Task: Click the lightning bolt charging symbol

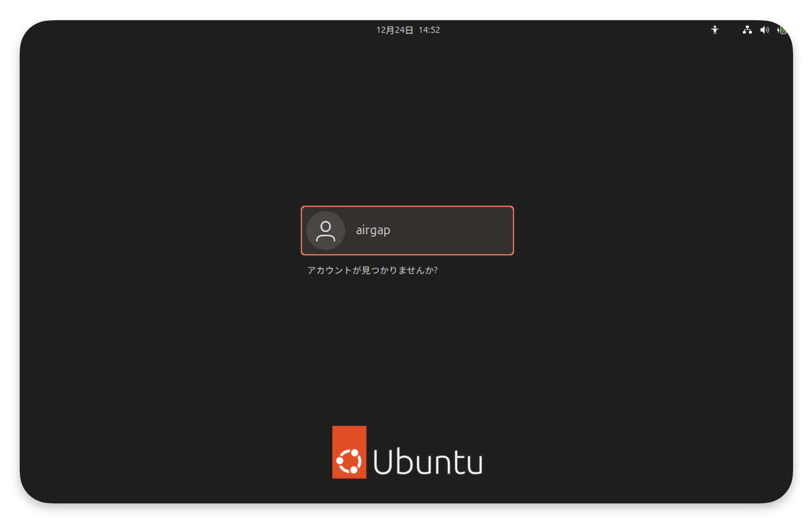Action: tap(778, 30)
